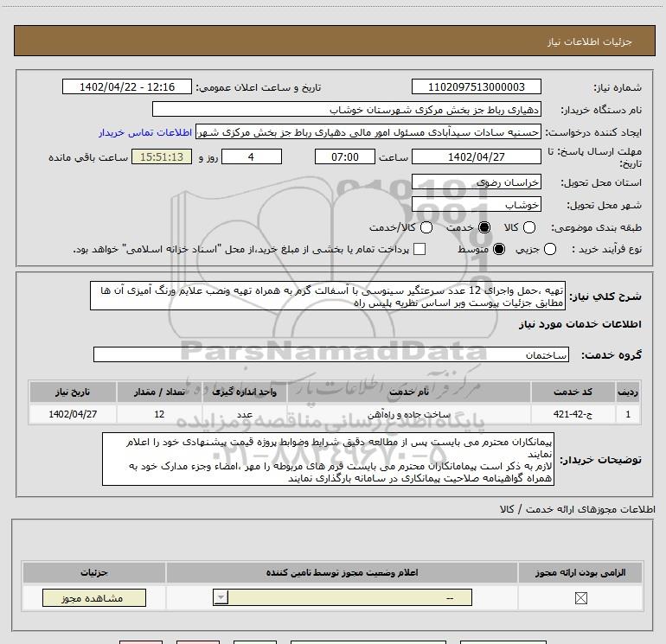This screenshot has width=666, height=644.
Task: Click the توضیحات خریدار text area
Action: point(328,459)
